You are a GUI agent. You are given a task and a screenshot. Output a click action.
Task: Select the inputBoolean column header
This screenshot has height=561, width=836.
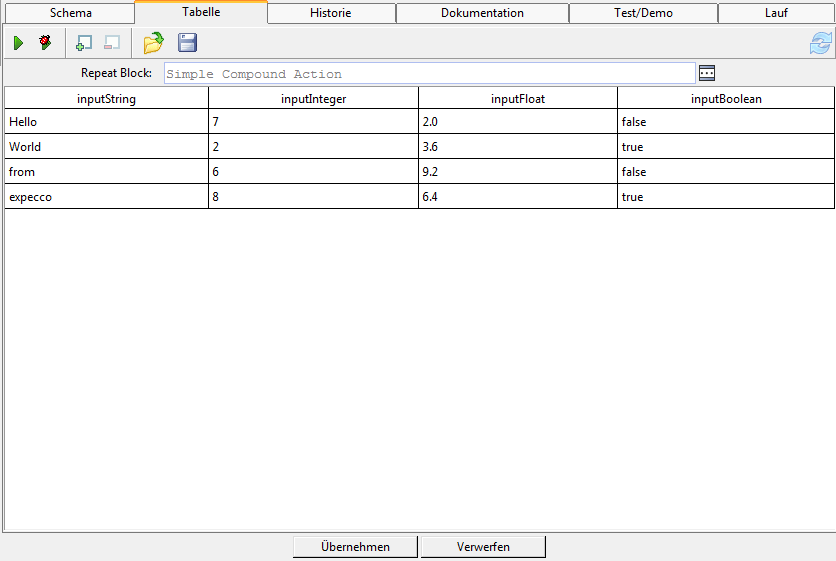(x=726, y=99)
